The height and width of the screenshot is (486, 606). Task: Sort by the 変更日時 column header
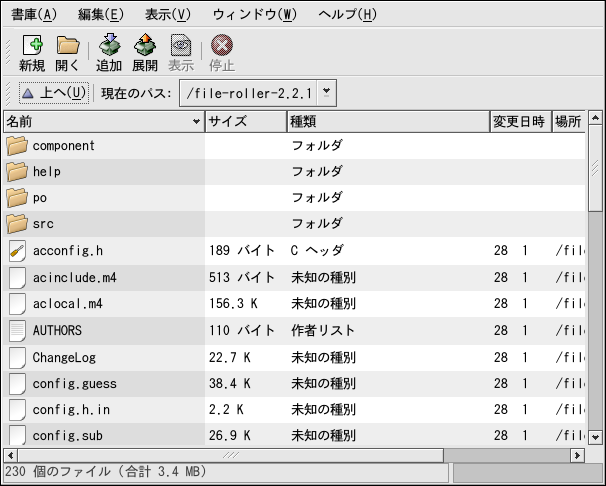pos(518,122)
